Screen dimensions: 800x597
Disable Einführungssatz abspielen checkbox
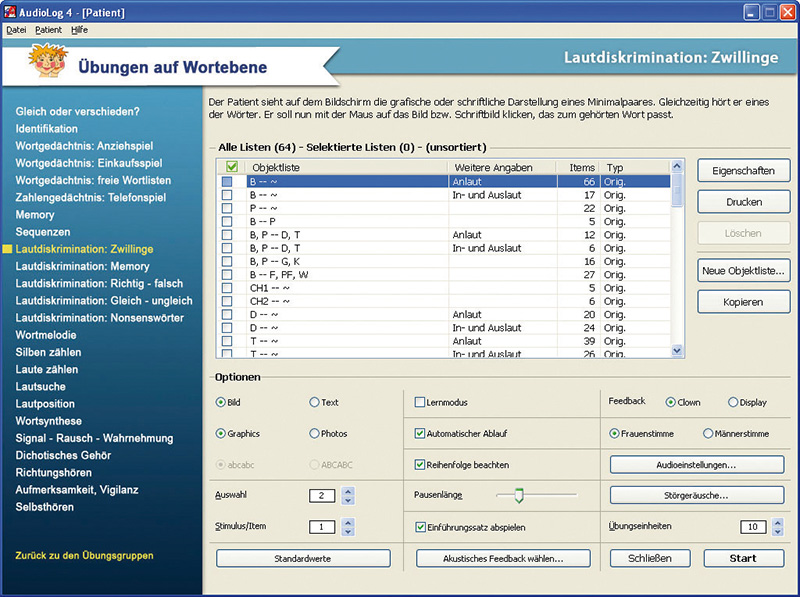(x=420, y=526)
